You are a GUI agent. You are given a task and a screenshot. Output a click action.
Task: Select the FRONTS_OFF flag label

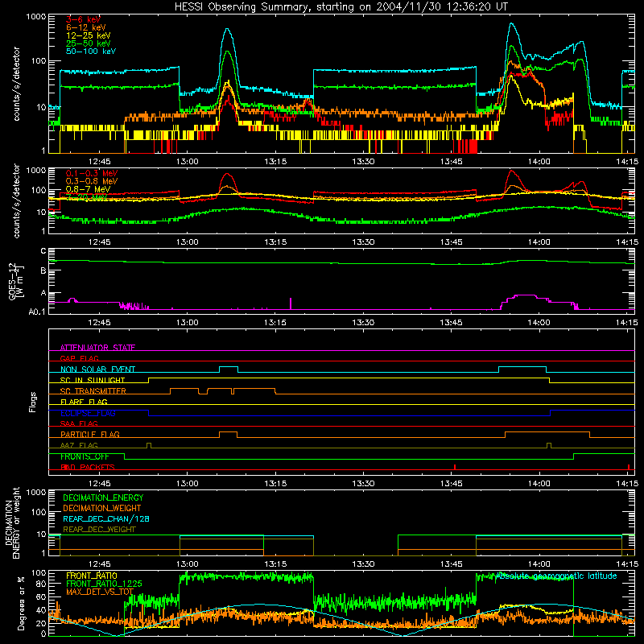click(85, 456)
